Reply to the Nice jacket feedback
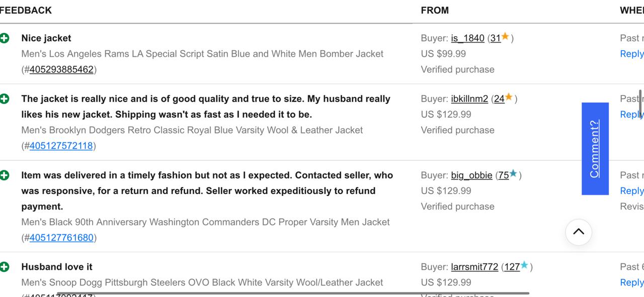 coord(631,54)
